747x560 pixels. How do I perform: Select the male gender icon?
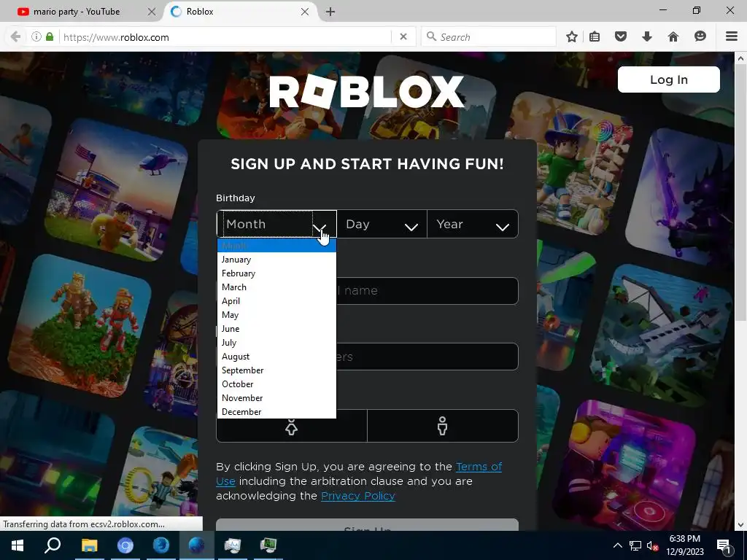[x=443, y=426]
